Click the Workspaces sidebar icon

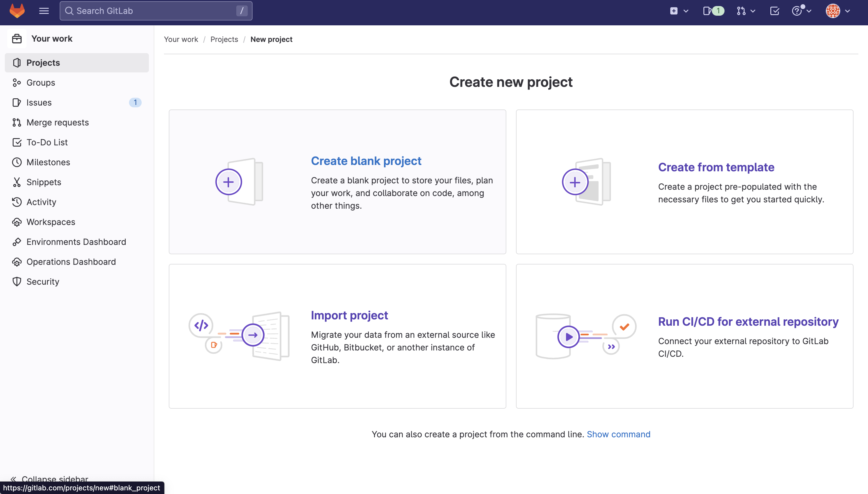(17, 222)
